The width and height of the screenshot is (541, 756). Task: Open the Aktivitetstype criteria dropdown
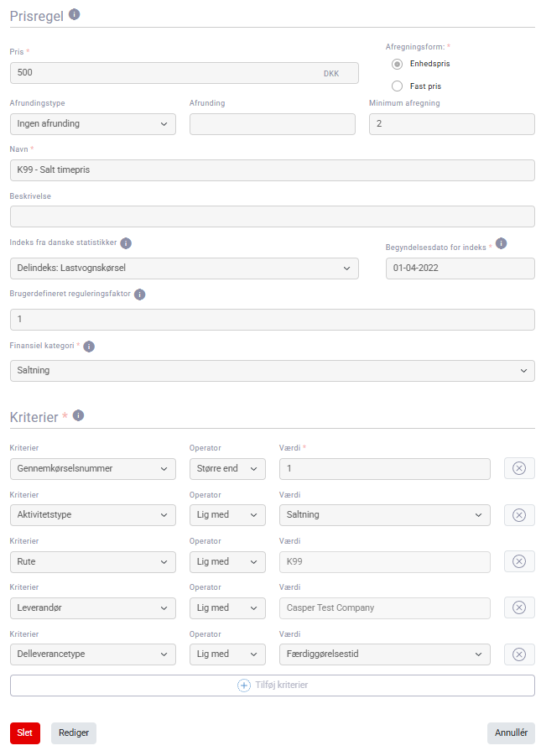(x=93, y=515)
